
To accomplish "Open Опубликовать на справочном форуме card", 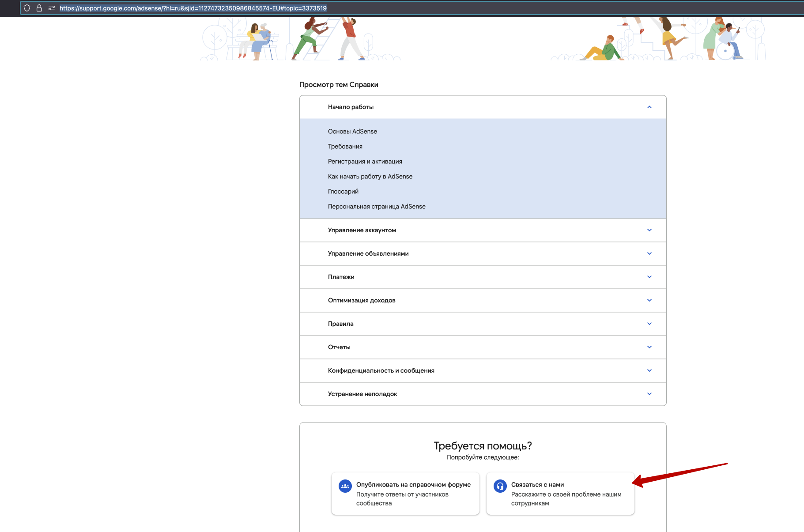I will pyautogui.click(x=405, y=494).
